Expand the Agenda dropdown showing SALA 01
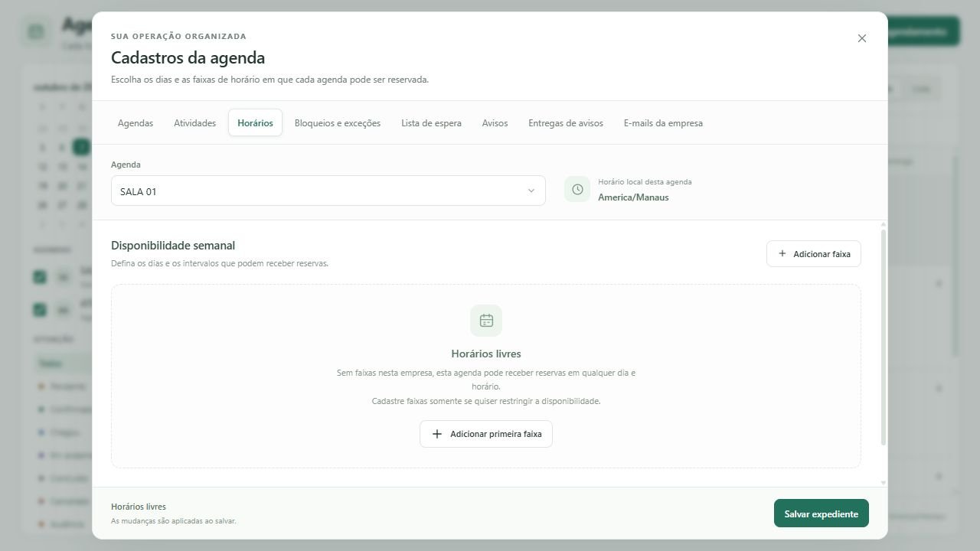The image size is (980, 551). click(x=328, y=191)
